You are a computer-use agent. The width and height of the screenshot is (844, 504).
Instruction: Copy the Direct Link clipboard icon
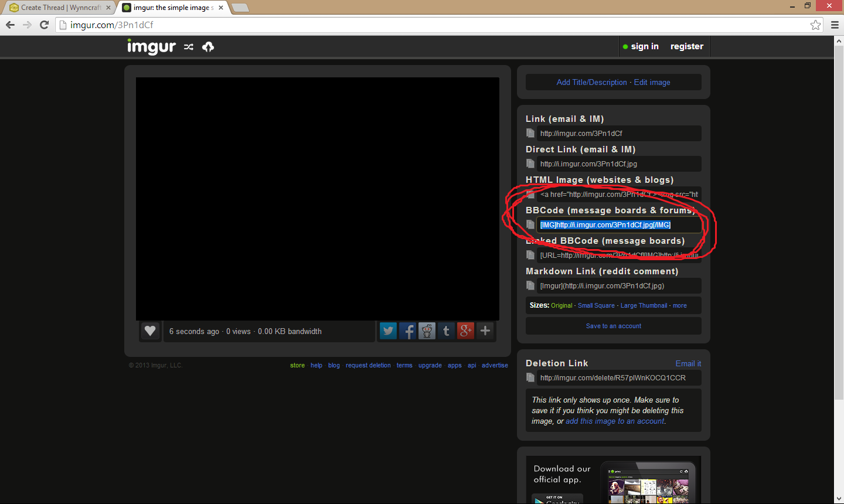(530, 164)
